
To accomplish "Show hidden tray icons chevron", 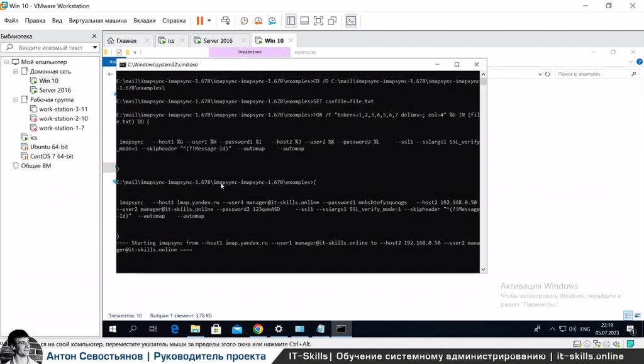I will tap(552, 329).
